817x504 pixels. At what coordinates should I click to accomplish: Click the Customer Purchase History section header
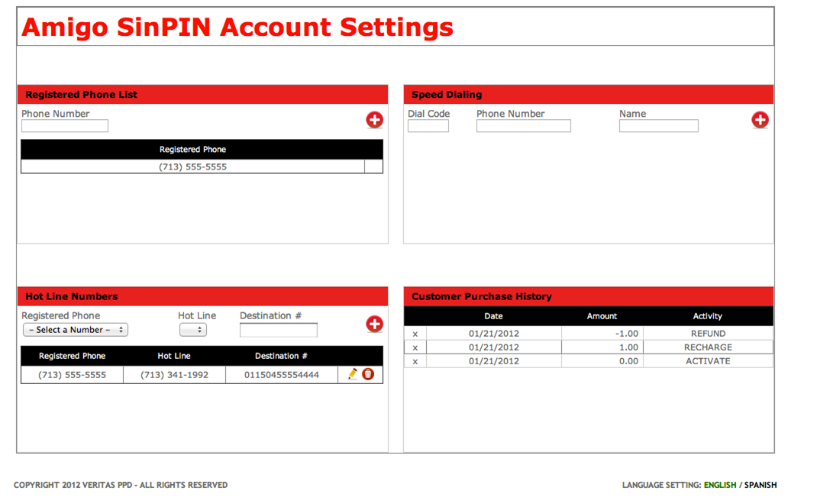tap(589, 296)
